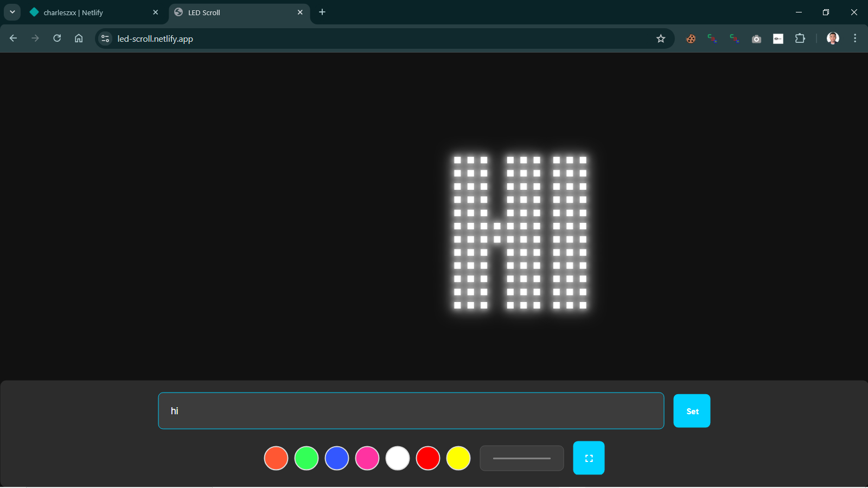Open site information icon in address bar
The width and height of the screenshot is (868, 488).
tap(105, 38)
